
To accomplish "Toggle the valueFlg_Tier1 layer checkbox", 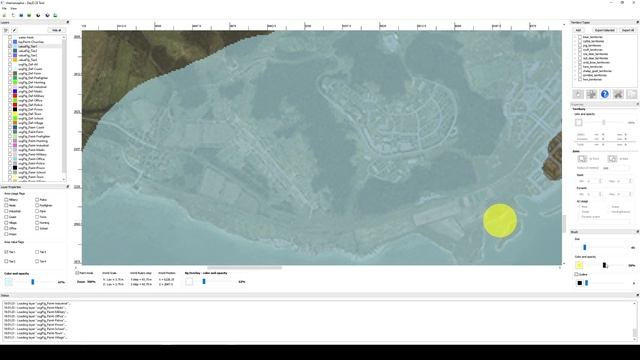I will 10,46.
